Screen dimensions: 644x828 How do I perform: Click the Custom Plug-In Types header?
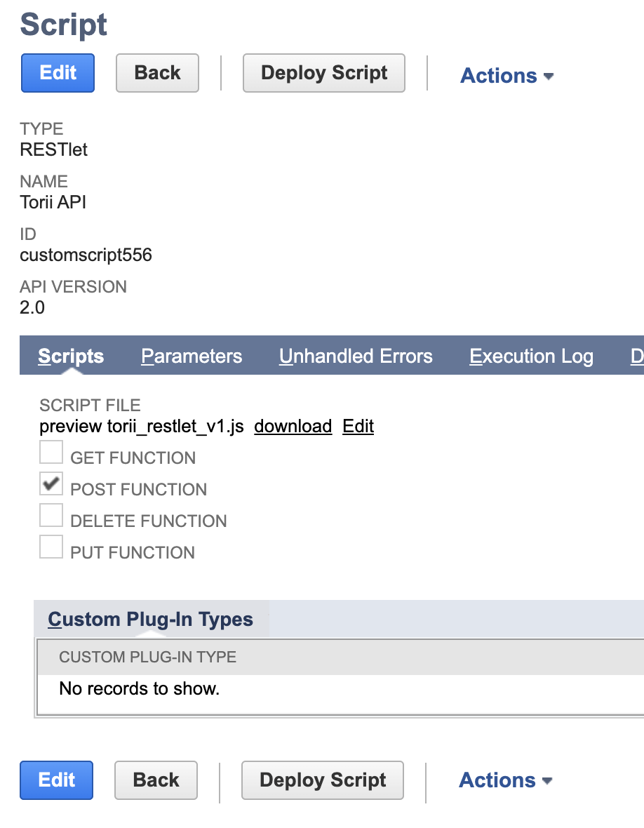(x=150, y=619)
